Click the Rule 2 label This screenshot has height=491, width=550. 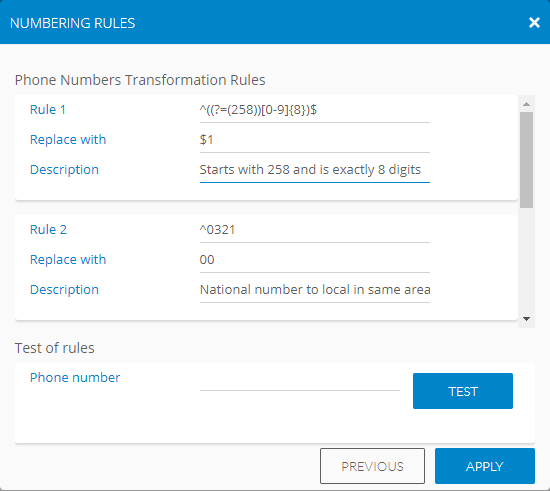[x=48, y=230]
